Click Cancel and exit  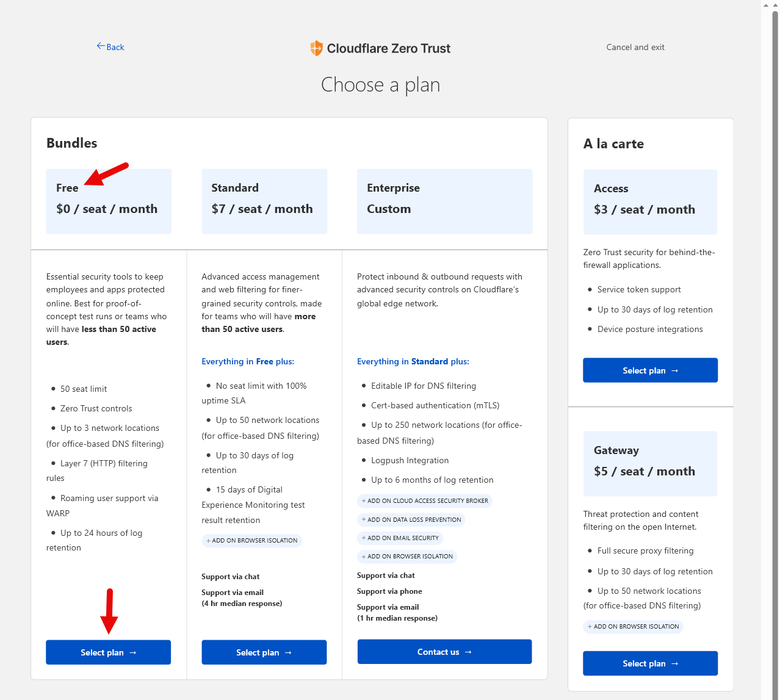coord(635,47)
